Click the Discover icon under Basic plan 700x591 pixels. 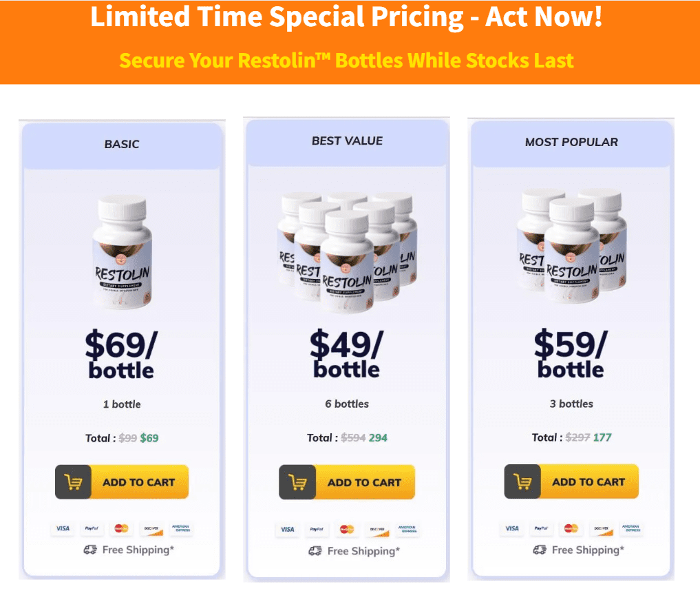click(151, 528)
